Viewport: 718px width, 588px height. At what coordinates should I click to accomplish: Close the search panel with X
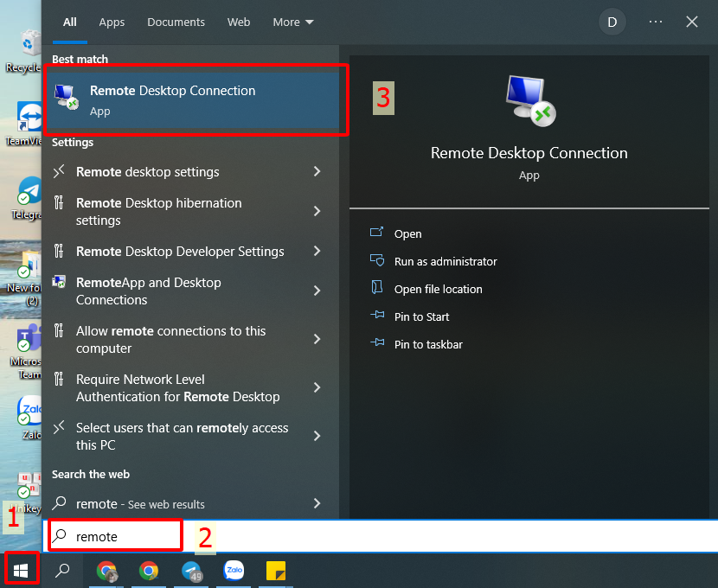coord(692,22)
